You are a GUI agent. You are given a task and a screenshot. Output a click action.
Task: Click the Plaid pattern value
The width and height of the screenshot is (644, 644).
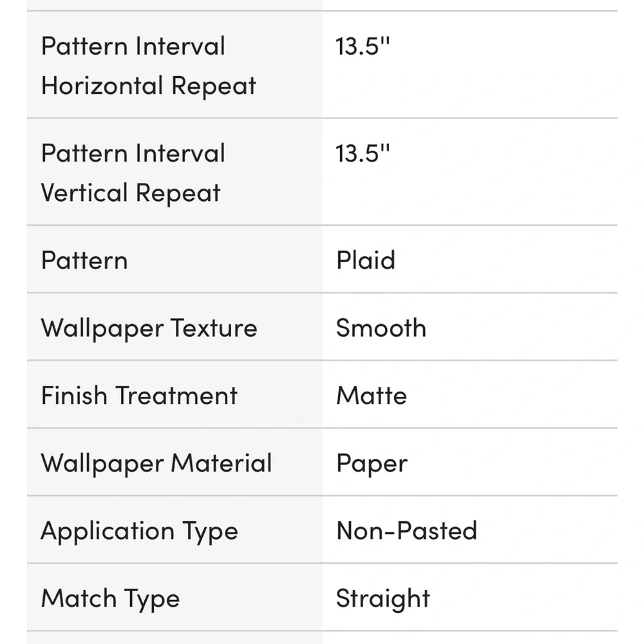click(x=366, y=260)
